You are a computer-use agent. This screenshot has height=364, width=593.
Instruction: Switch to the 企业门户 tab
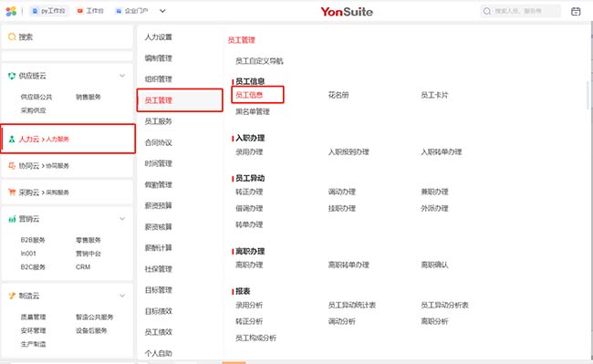(x=132, y=11)
